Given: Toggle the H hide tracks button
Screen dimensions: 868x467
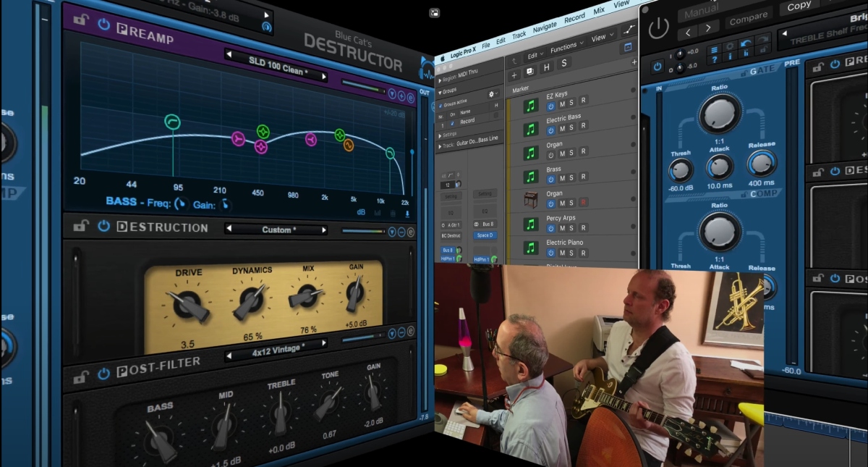Looking at the screenshot, I should (546, 67).
